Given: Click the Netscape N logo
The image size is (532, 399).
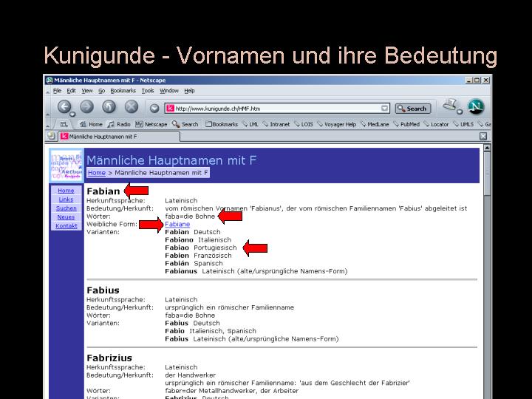Looking at the screenshot, I should [477, 107].
